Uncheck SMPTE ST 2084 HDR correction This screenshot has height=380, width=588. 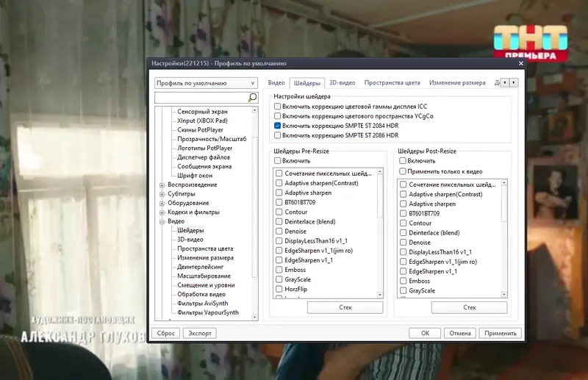pyautogui.click(x=278, y=126)
